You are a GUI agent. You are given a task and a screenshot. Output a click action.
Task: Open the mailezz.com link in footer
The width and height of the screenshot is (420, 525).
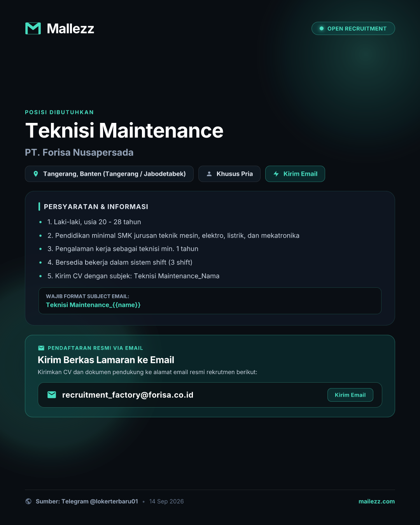coord(376,501)
